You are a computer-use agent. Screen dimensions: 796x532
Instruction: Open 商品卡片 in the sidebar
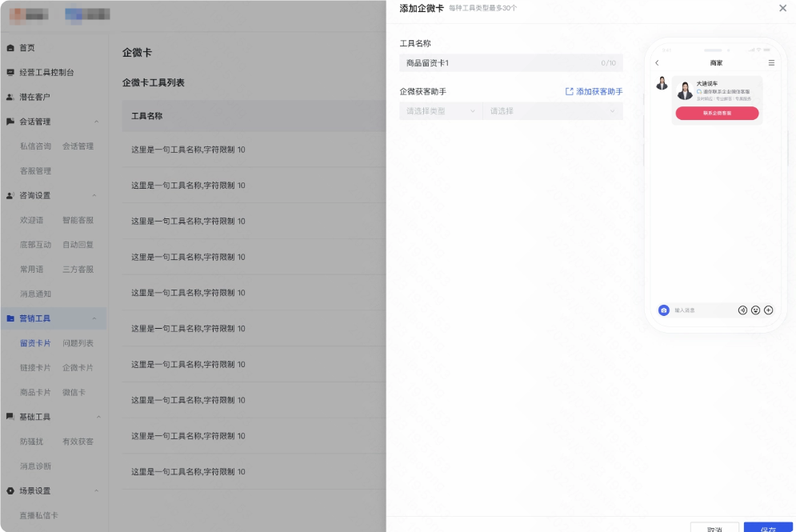coord(35,393)
